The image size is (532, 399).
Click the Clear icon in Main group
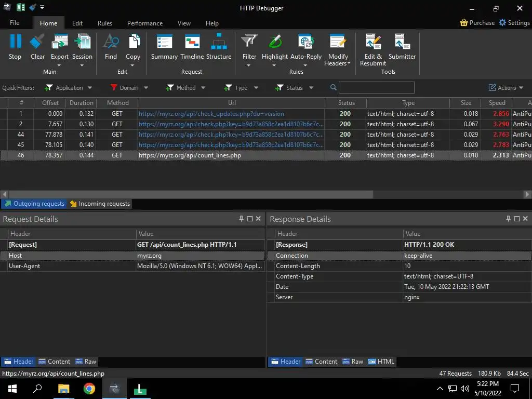click(x=37, y=42)
